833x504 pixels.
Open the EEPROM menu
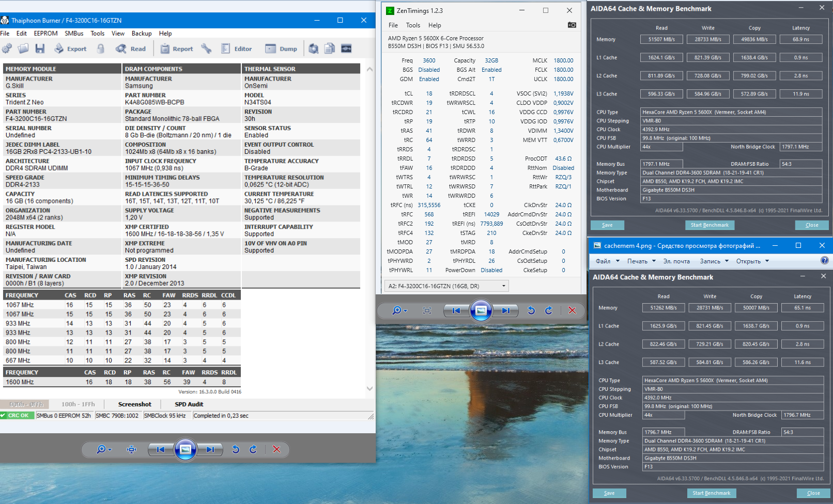click(x=45, y=33)
